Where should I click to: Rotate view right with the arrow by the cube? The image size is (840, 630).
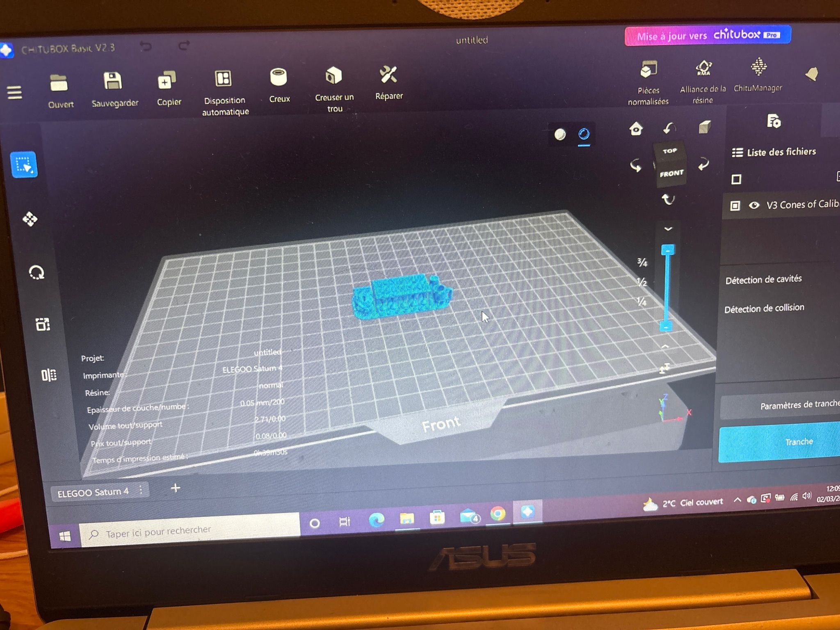pyautogui.click(x=704, y=164)
